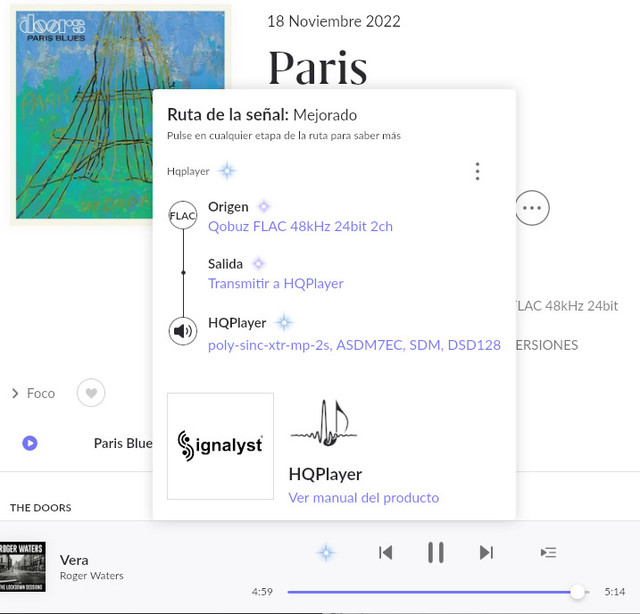Click the seek bar handle knob
640x614 pixels.
[x=577, y=592]
